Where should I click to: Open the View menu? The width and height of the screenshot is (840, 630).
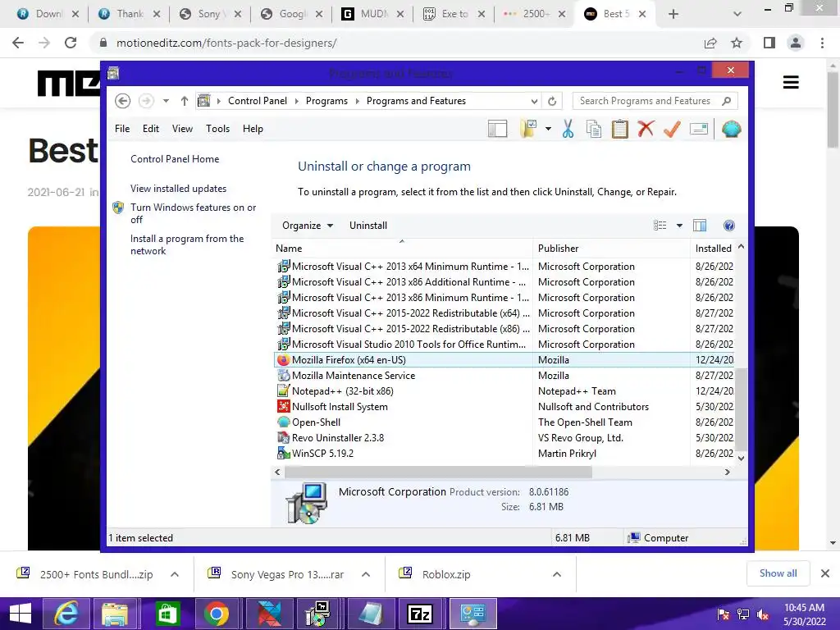(x=182, y=129)
